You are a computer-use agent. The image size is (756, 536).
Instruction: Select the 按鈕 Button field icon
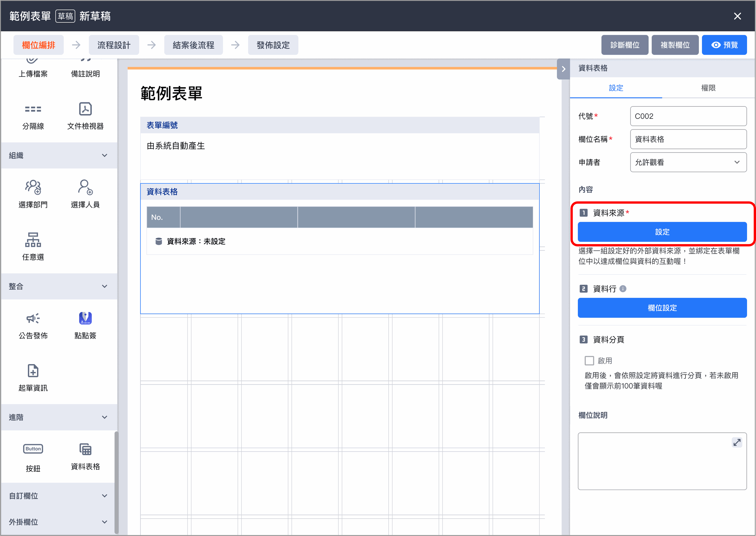33,449
